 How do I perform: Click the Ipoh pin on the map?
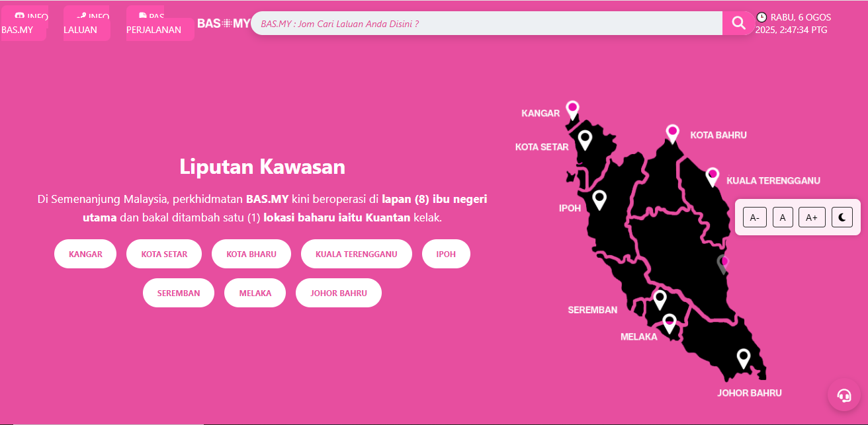pyautogui.click(x=599, y=199)
